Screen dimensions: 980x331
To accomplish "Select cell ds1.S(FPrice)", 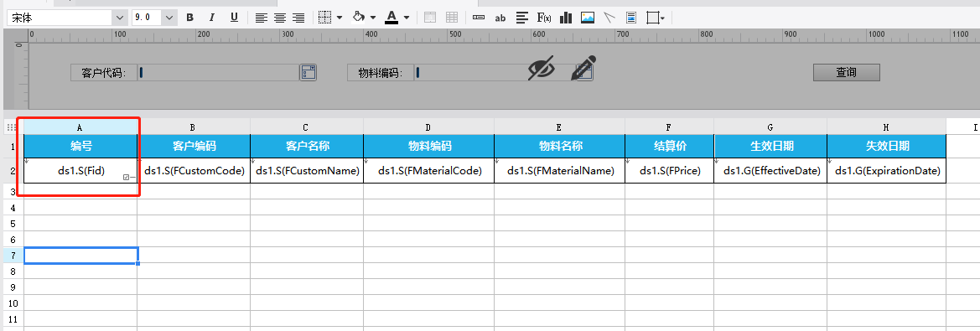I will coord(669,170).
